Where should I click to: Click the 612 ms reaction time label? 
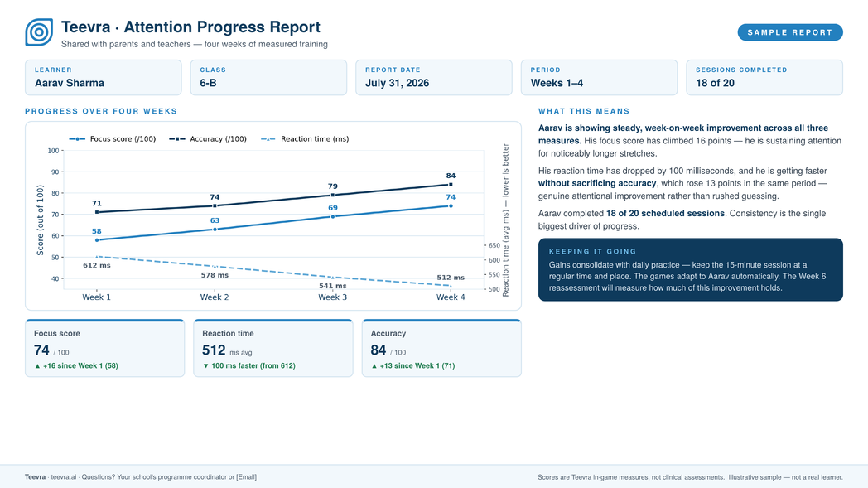97,265
